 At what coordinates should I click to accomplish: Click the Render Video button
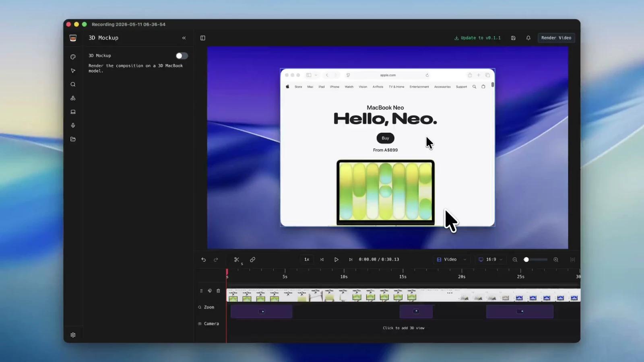(556, 38)
